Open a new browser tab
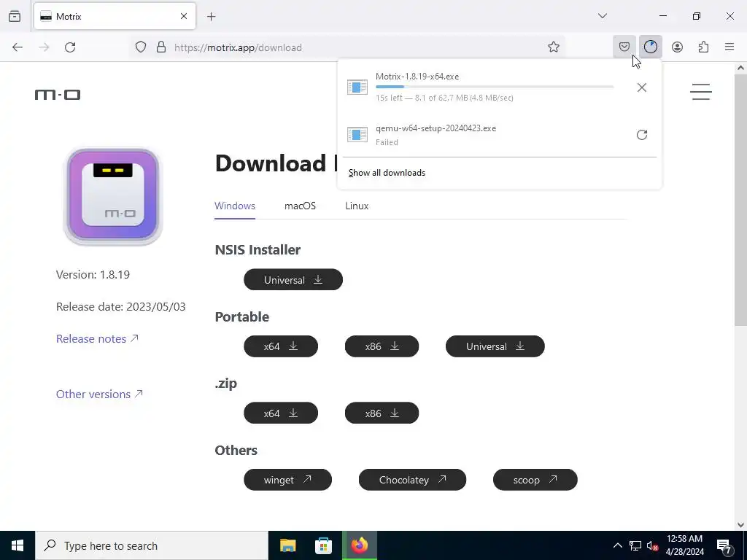Viewport: 747px width, 560px height. pos(212,17)
